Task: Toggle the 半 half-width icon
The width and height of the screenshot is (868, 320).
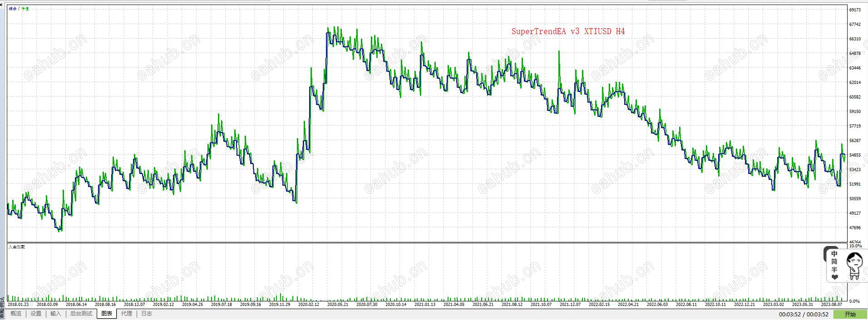Action: coord(834,269)
